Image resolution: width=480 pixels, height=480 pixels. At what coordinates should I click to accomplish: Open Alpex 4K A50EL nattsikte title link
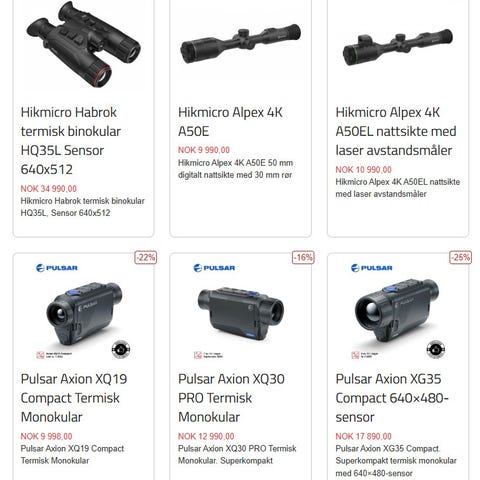396,131
